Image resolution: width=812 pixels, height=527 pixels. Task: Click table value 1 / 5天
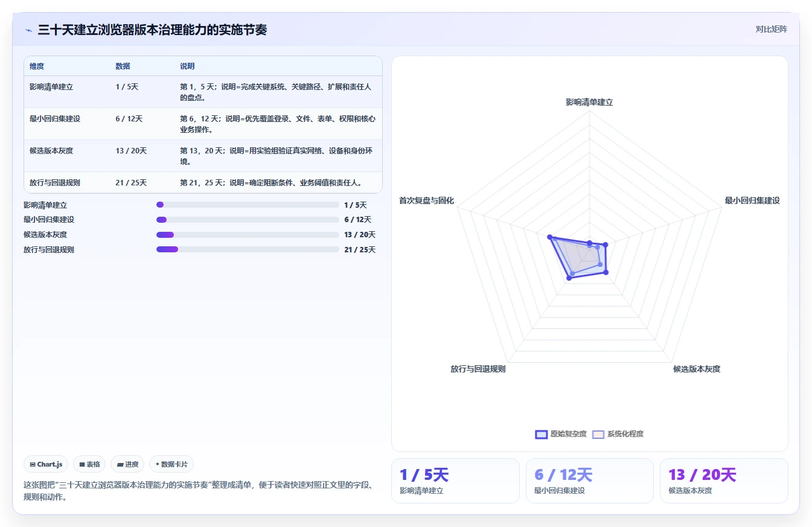[x=127, y=87]
